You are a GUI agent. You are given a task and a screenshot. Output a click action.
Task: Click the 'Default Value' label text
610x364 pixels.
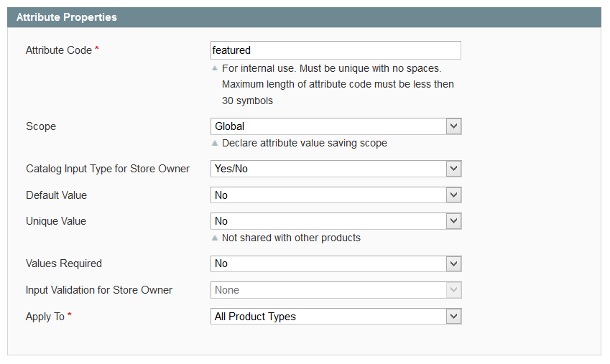[56, 195]
